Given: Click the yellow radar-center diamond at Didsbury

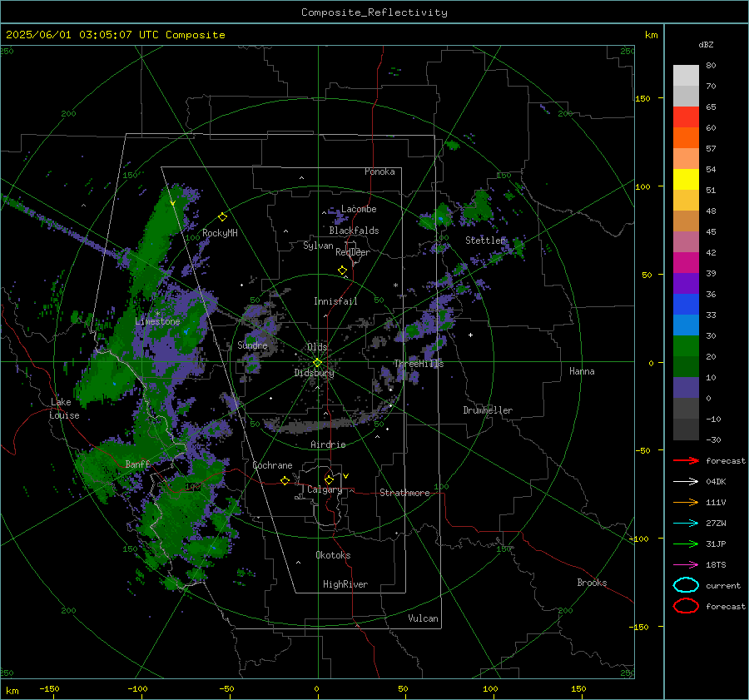Looking at the screenshot, I should point(317,363).
